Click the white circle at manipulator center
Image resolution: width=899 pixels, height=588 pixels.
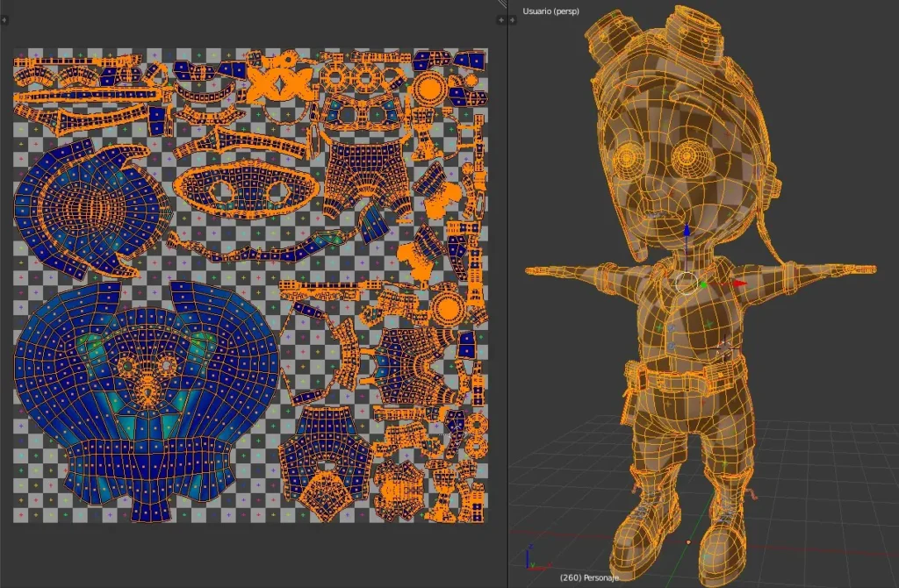(687, 282)
